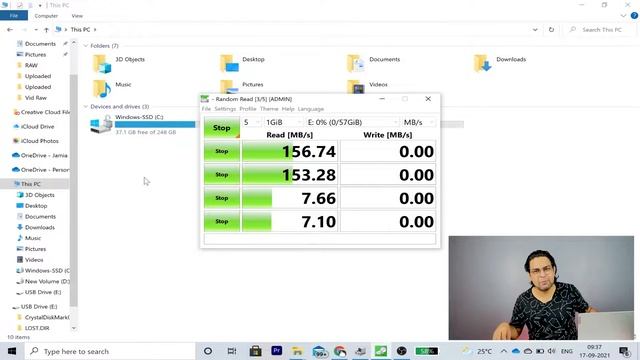Open CrystalDiskMark Theme menu
The image size is (640, 360).
coord(269,109)
